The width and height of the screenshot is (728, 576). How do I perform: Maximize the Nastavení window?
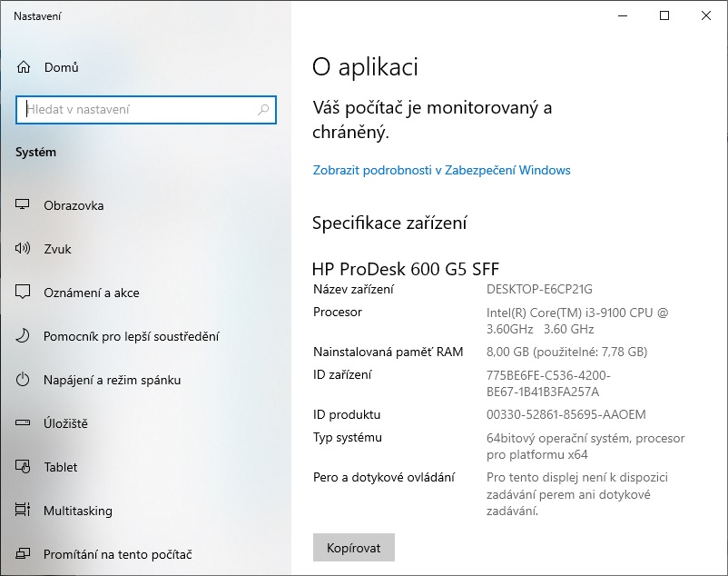[x=664, y=15]
